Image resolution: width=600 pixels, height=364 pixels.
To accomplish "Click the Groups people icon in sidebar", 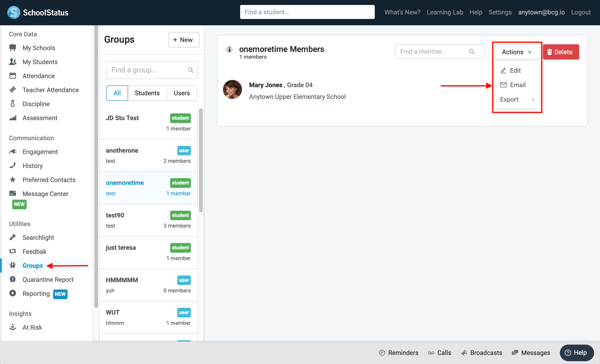I will 13,265.
